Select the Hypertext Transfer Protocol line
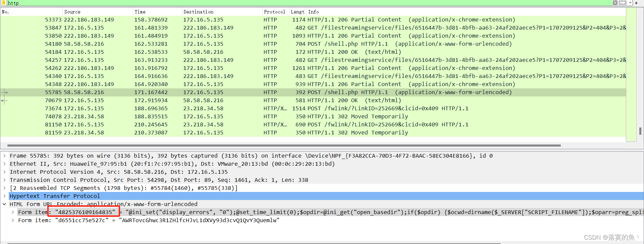 [326, 196]
